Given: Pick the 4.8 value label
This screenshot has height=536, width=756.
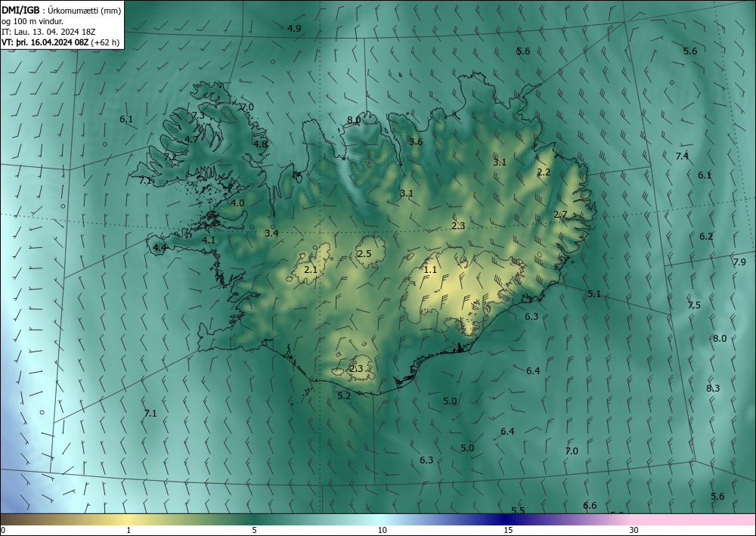Looking at the screenshot, I should click(260, 144).
